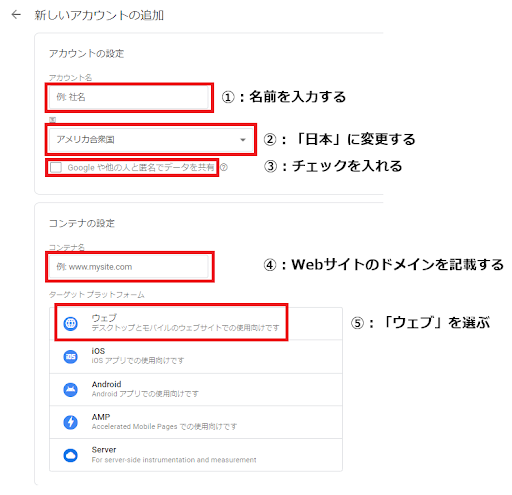Enable anonymous data sharing with Google checkbox
512x495 pixels.
(56, 167)
